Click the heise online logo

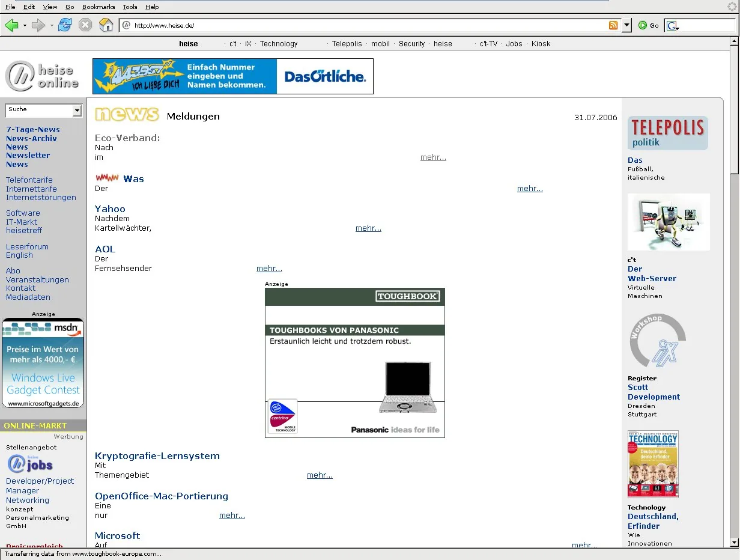[42, 77]
